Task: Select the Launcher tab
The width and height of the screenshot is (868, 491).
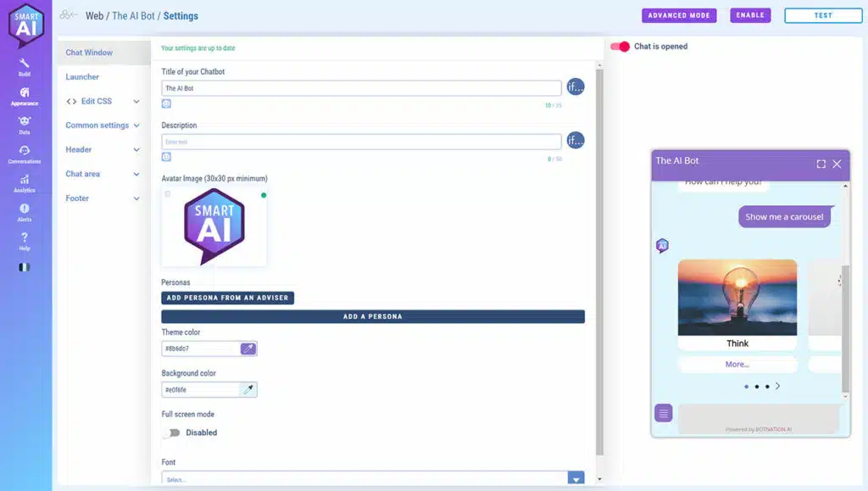Action: coord(83,77)
